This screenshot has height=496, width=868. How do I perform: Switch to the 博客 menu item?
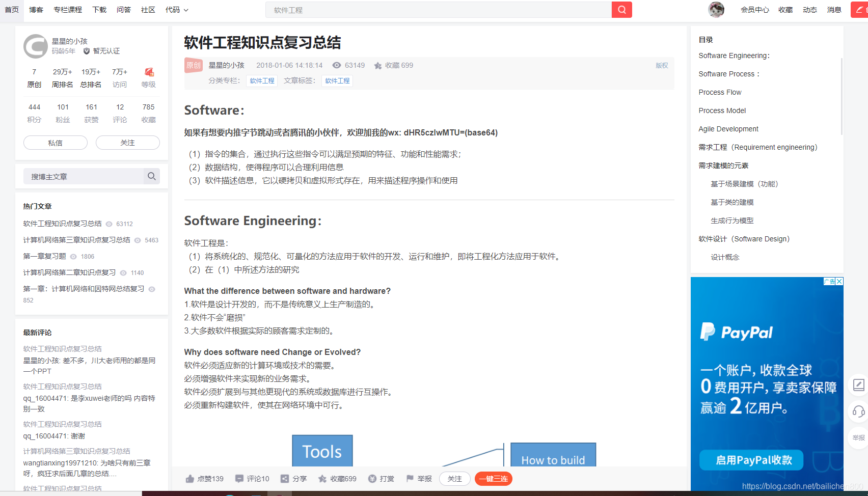(36, 10)
